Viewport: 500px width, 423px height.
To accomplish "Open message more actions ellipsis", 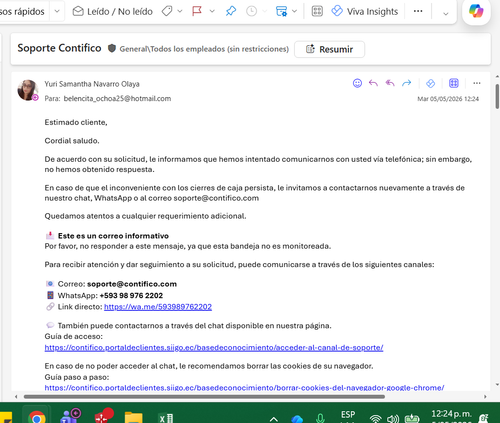I will click(x=477, y=83).
